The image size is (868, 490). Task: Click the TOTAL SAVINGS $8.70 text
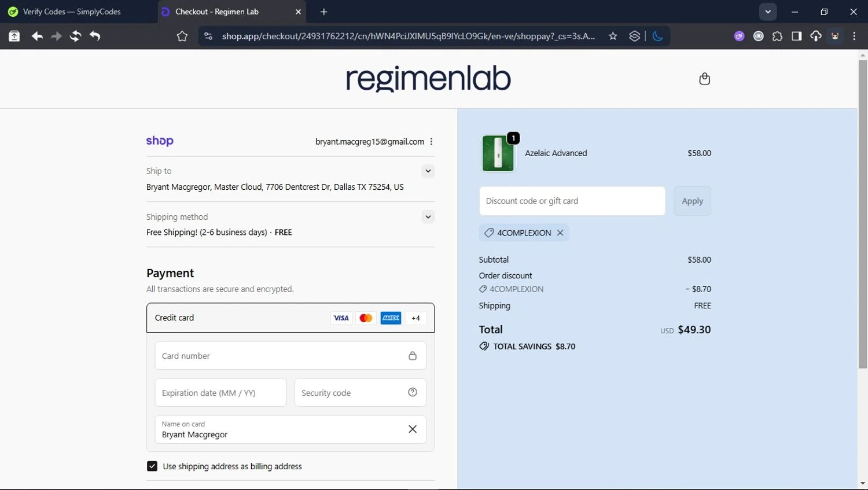tap(534, 347)
